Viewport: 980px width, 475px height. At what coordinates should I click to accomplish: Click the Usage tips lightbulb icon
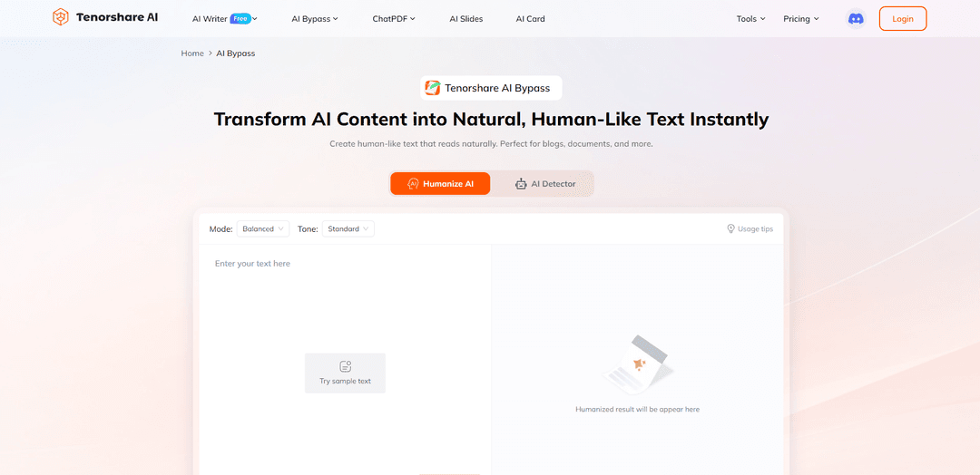click(x=730, y=228)
